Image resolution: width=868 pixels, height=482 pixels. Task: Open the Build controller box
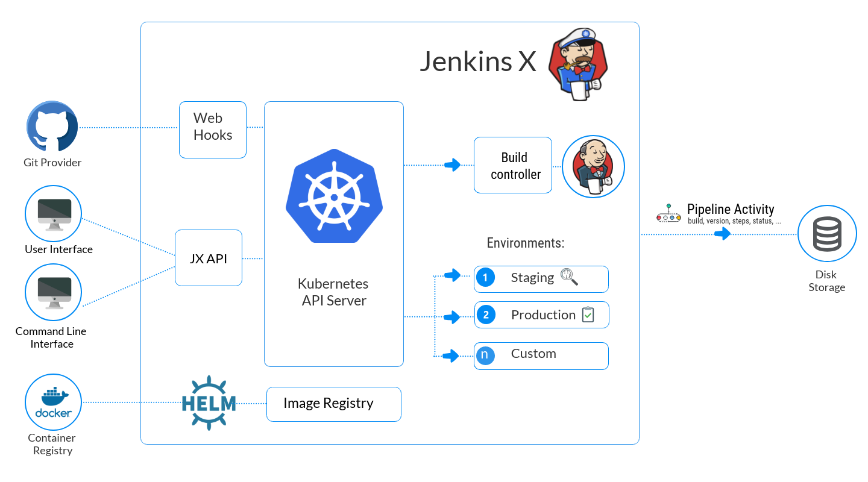[513, 165]
